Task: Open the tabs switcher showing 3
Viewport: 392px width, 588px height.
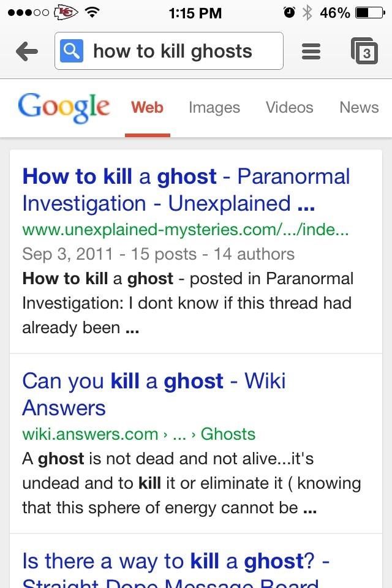Action: point(364,51)
